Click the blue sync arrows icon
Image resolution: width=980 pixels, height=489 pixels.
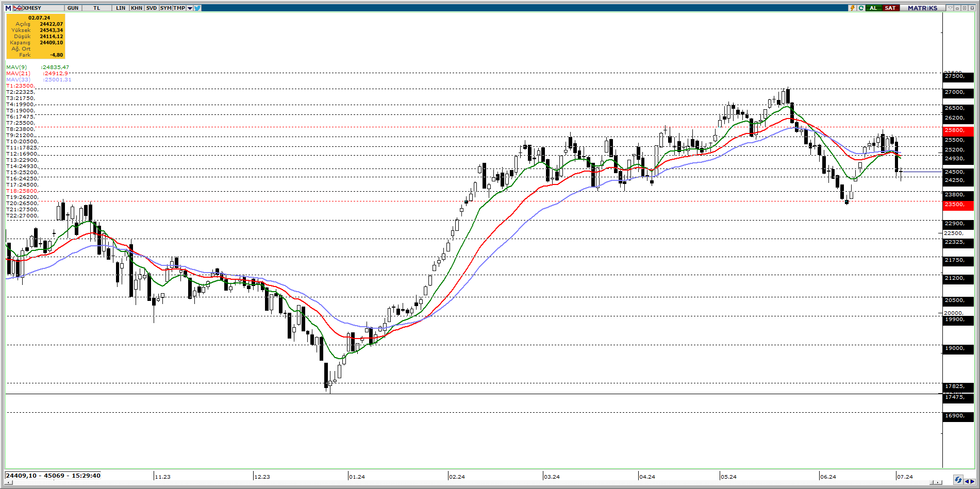[x=958, y=480]
